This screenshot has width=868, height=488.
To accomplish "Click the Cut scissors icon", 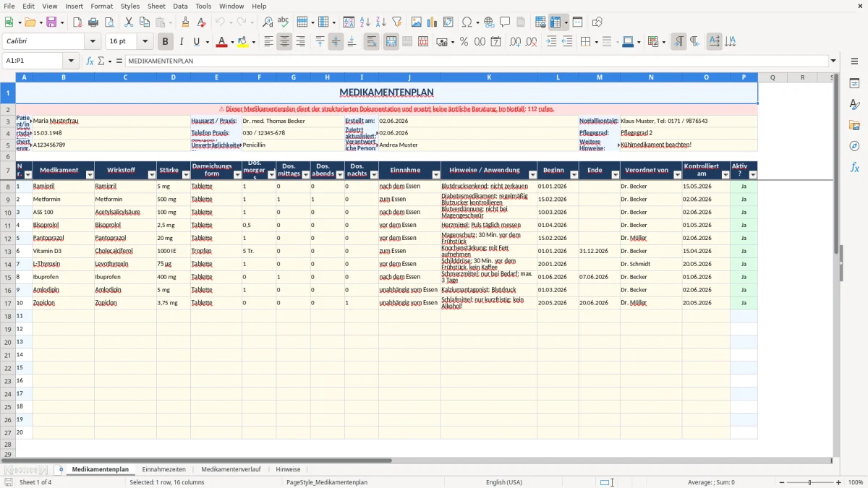I will (129, 22).
